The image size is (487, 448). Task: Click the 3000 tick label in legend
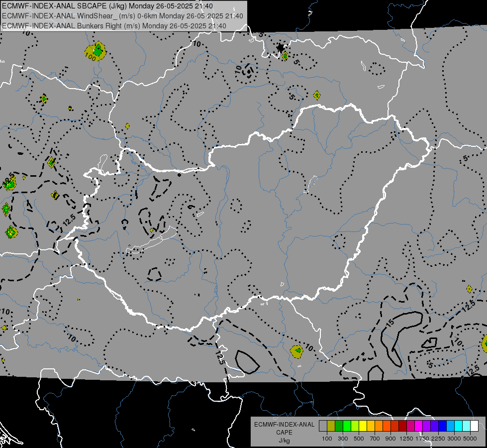454,439
